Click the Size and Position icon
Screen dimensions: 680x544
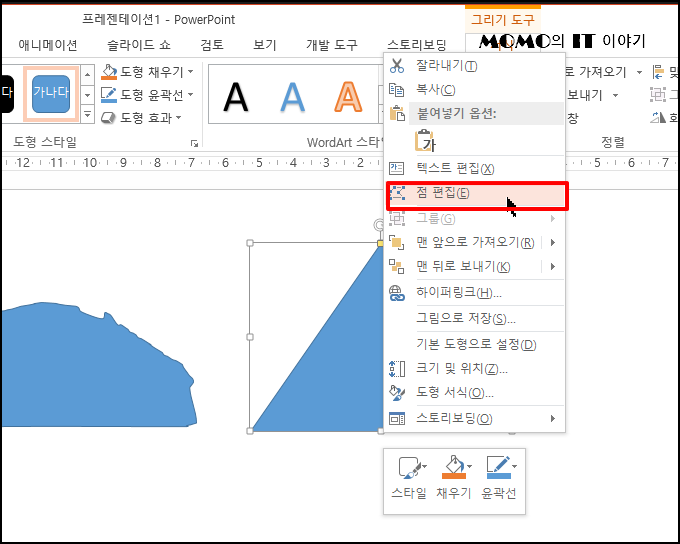[397, 369]
